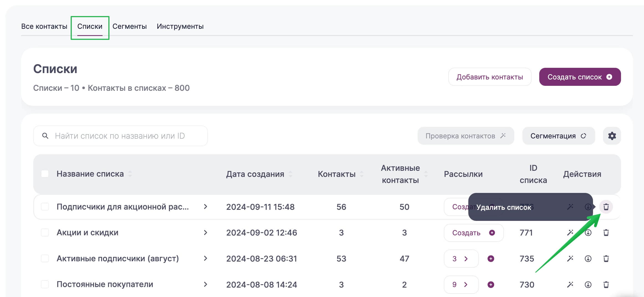Click the search magnifier icon

45,136
